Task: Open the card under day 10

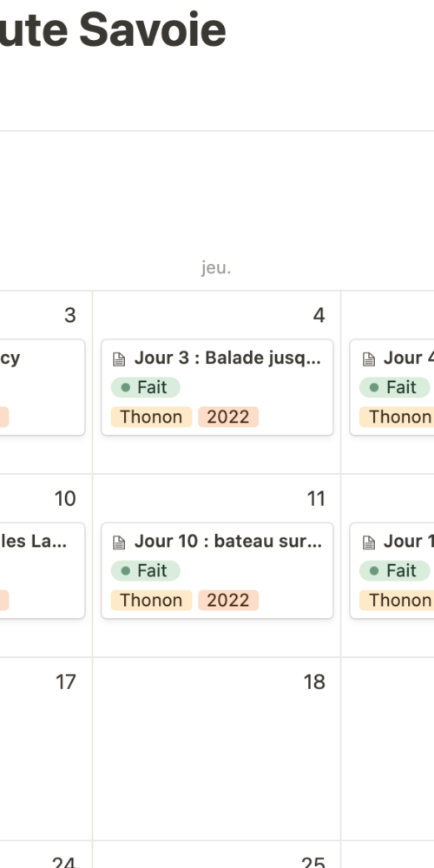Action: tap(42, 570)
